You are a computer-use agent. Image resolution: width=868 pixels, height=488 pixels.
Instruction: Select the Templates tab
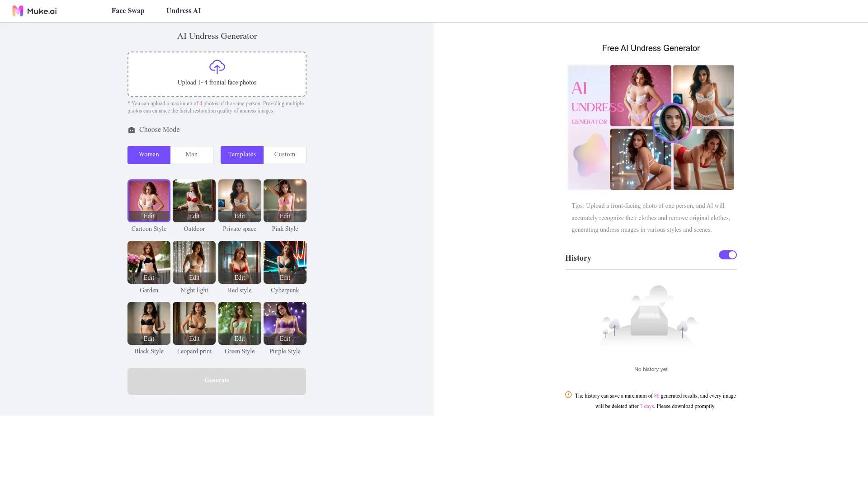(241, 155)
